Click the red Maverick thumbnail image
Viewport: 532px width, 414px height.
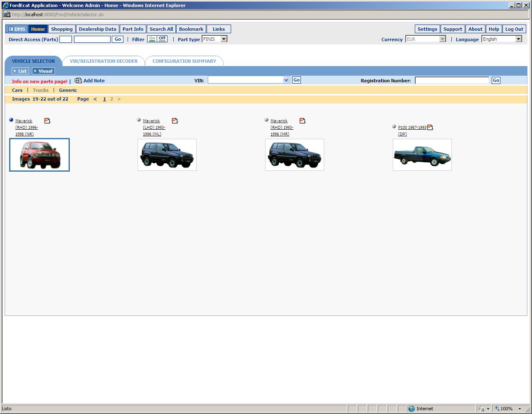[39, 155]
